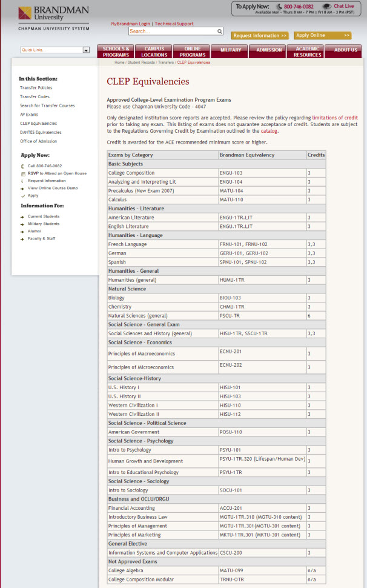Viewport: 367px width, 588px height.
Task: Click the 'CSCU-200' cell
Action: (x=262, y=553)
